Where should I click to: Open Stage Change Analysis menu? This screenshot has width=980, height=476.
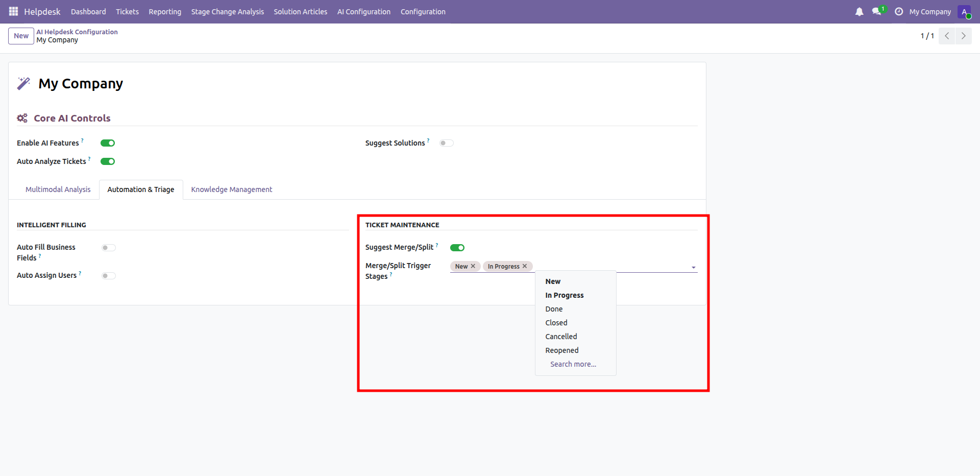point(228,12)
